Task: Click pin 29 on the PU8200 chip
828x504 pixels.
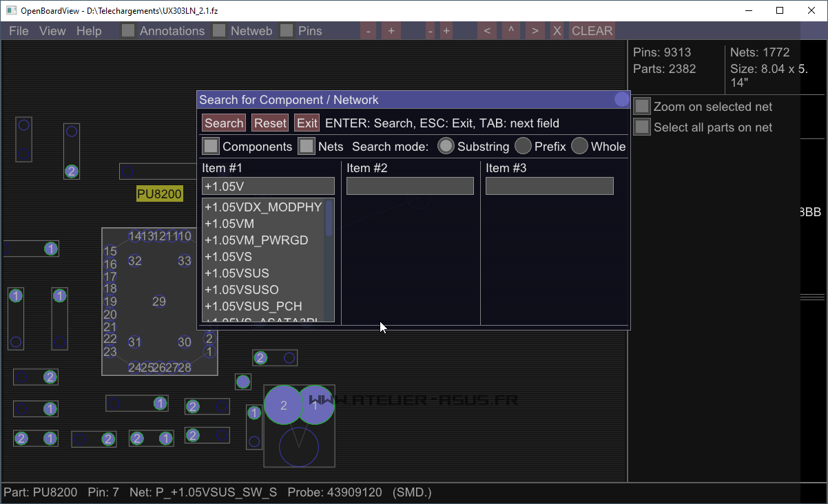Action: point(159,301)
